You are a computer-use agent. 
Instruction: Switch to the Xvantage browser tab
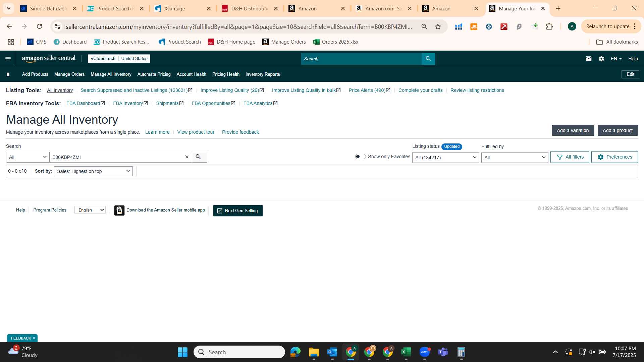click(x=182, y=8)
